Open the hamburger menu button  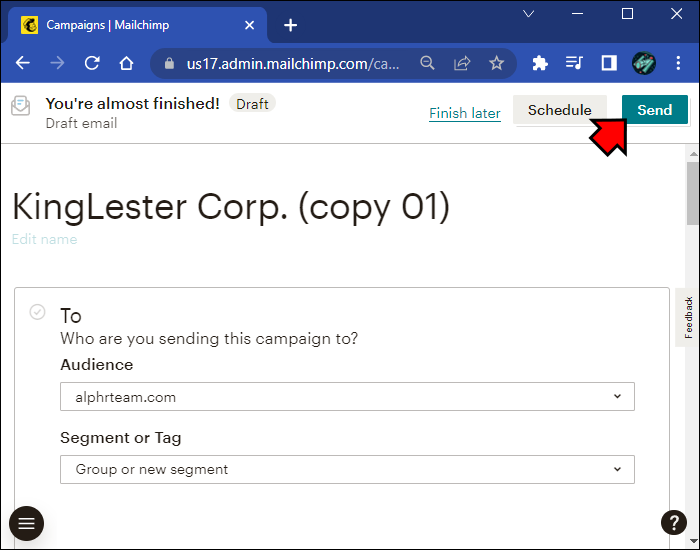[x=26, y=523]
